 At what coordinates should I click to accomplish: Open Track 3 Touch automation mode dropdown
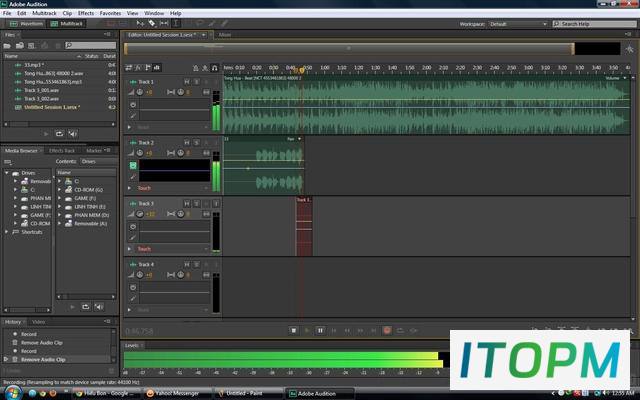pos(173,249)
